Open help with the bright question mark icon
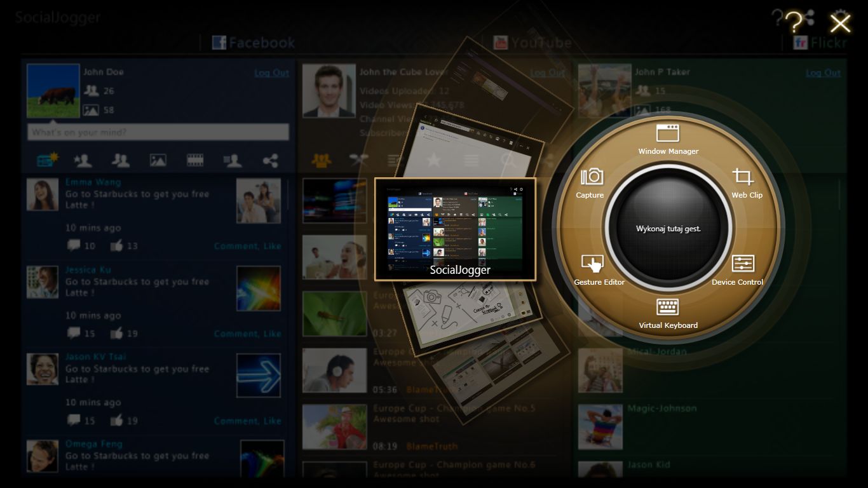This screenshot has height=488, width=868. (x=794, y=23)
